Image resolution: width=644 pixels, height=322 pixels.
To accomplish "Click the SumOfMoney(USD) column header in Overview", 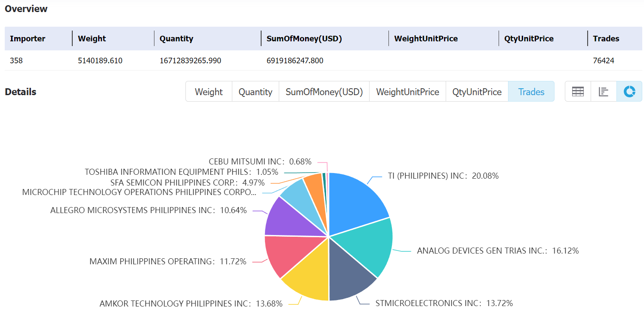I will point(304,38).
